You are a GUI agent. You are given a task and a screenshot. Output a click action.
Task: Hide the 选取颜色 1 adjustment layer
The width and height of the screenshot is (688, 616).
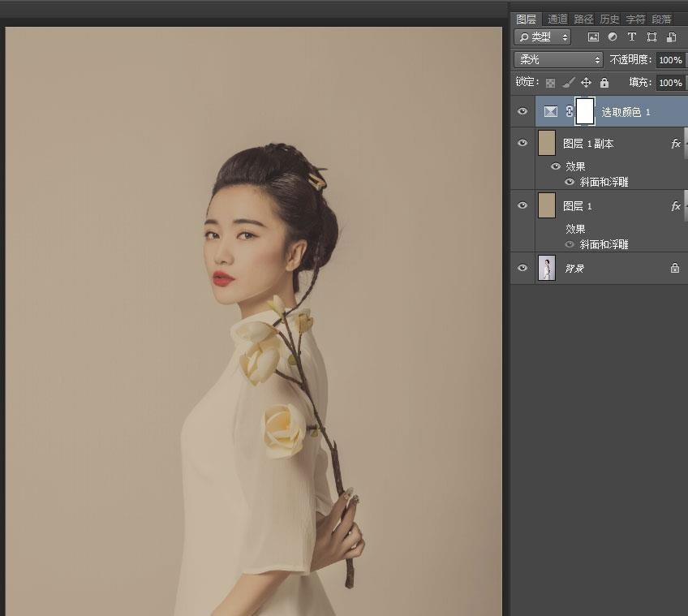522,112
